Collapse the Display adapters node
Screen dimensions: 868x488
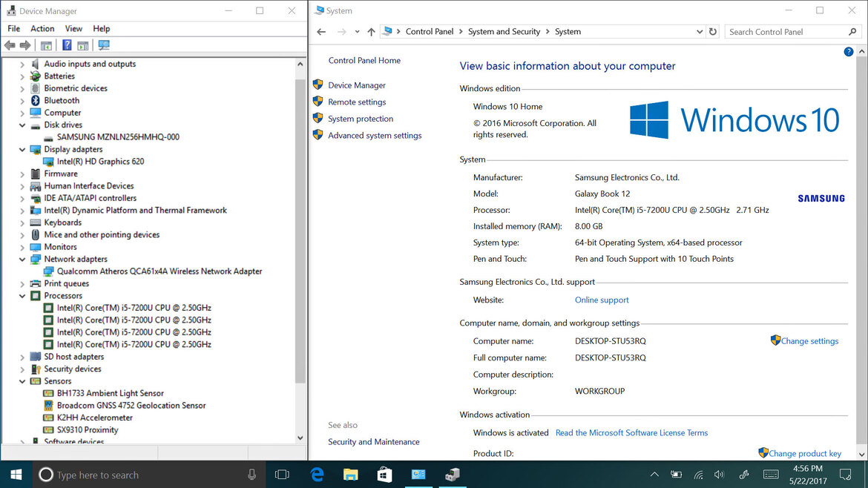coord(22,149)
